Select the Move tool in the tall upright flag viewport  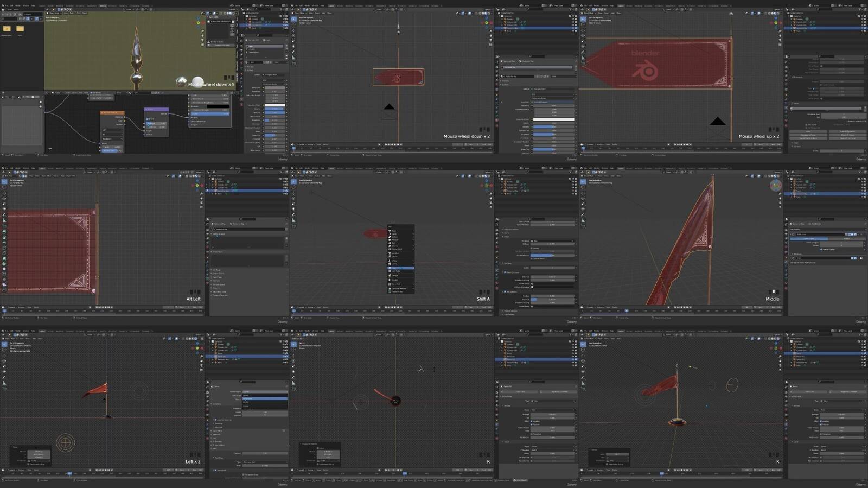pyautogui.click(x=583, y=193)
